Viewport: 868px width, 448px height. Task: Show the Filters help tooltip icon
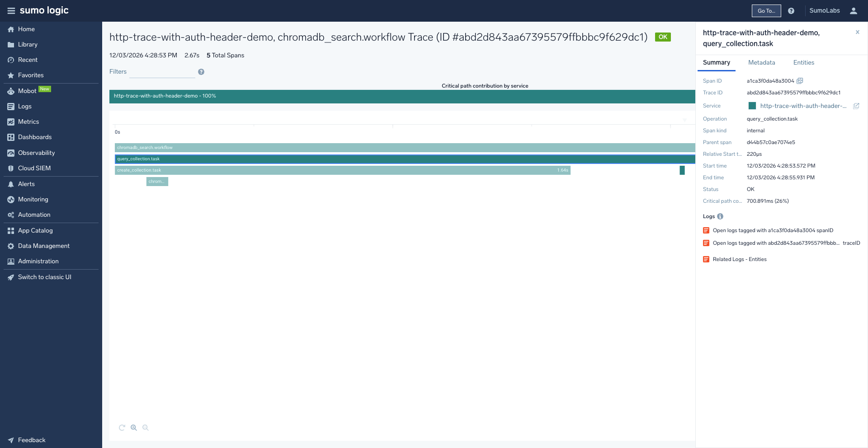(x=201, y=72)
